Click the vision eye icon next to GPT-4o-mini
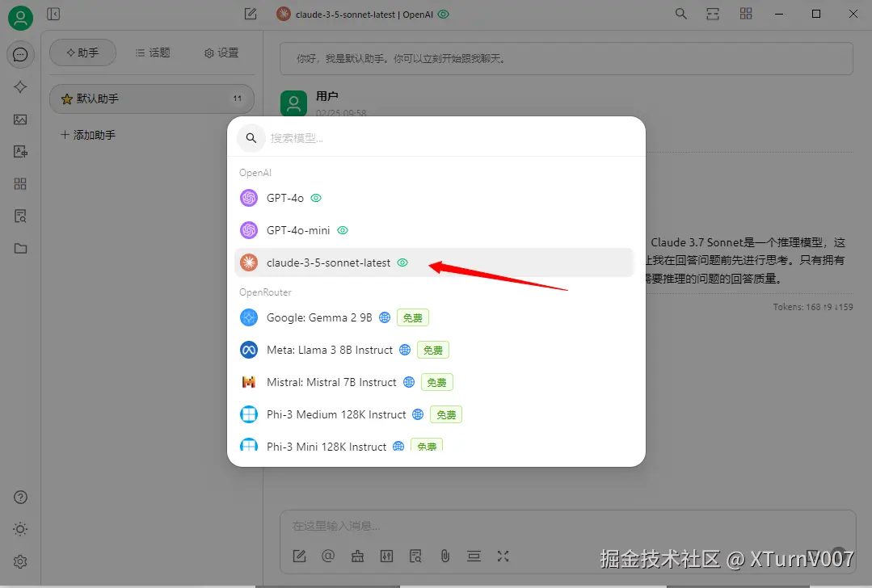The width and height of the screenshot is (872, 588). click(x=343, y=230)
